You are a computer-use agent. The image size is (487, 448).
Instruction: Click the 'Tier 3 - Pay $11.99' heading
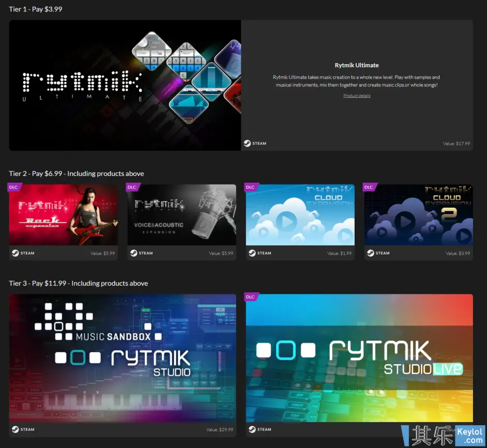click(78, 283)
